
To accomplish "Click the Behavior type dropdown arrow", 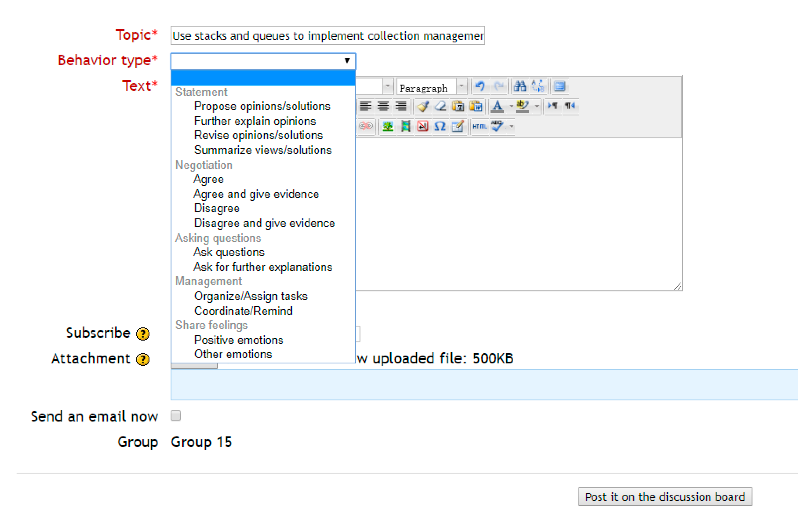I will tap(347, 61).
